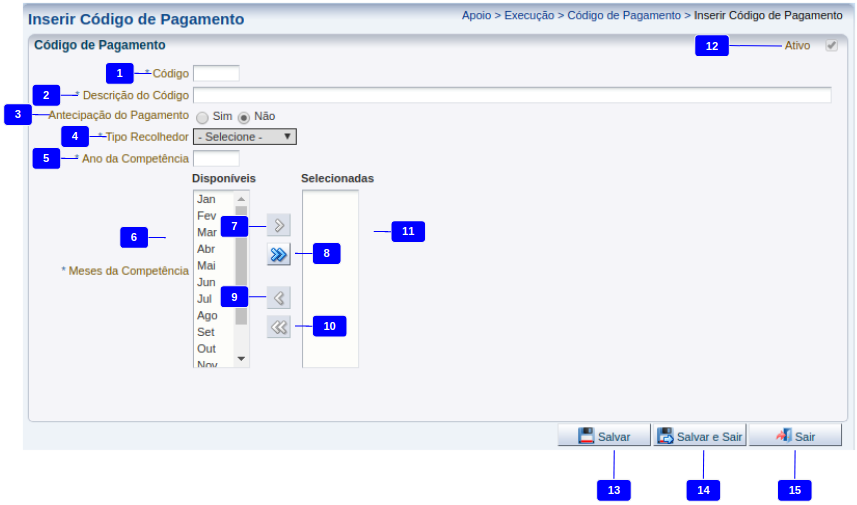This screenshot has height=505, width=857.
Task: Click the move all months right double-arrow
Action: pyautogui.click(x=279, y=255)
